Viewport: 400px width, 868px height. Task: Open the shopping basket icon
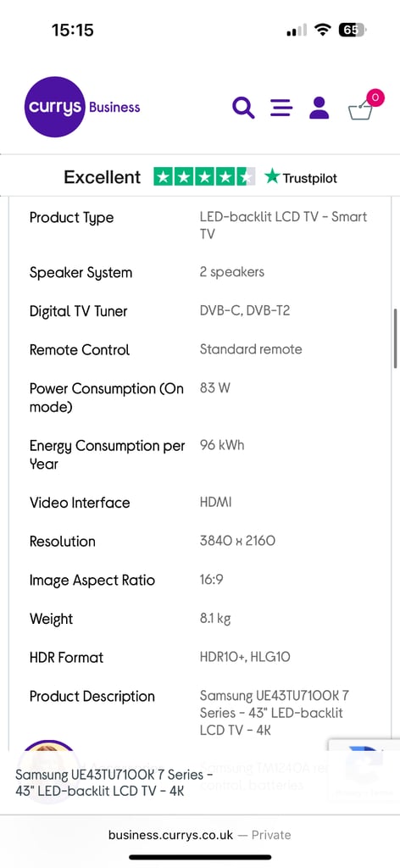[x=362, y=109]
